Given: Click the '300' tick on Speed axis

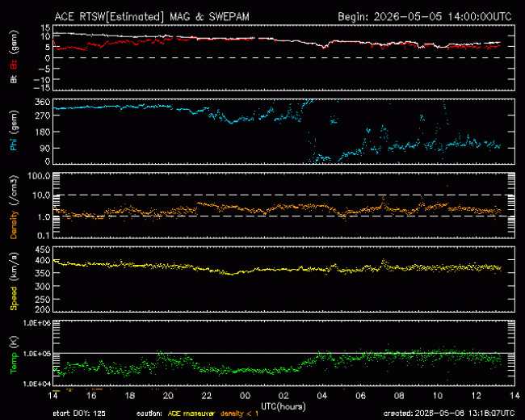Looking at the screenshot, I should coord(43,287).
